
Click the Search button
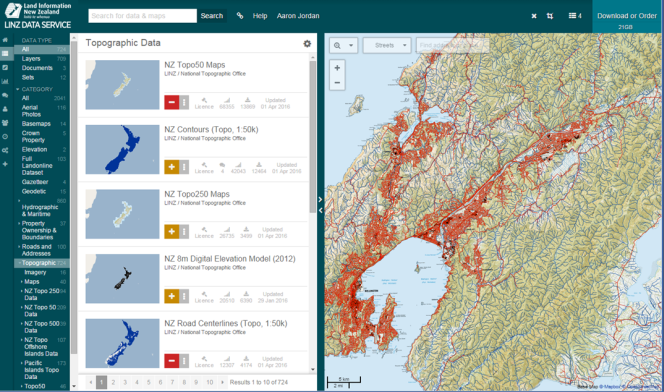coord(212,16)
